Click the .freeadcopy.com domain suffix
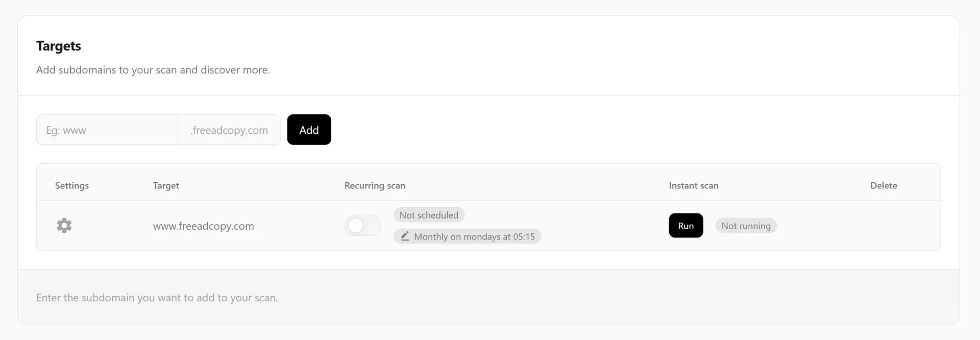This screenshot has width=980, height=340. (x=229, y=130)
